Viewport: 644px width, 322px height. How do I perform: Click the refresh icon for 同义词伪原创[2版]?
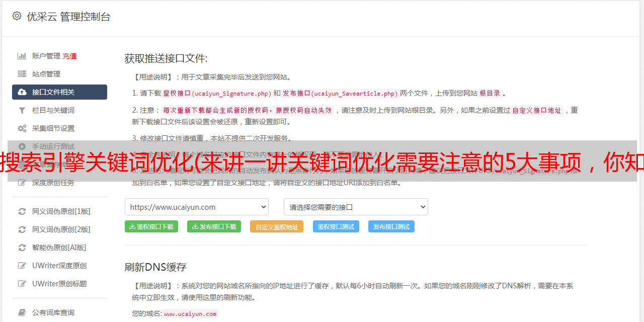[x=22, y=229]
